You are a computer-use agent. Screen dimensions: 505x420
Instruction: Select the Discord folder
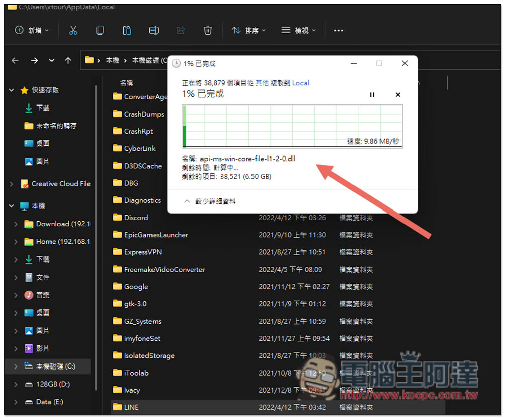point(130,218)
